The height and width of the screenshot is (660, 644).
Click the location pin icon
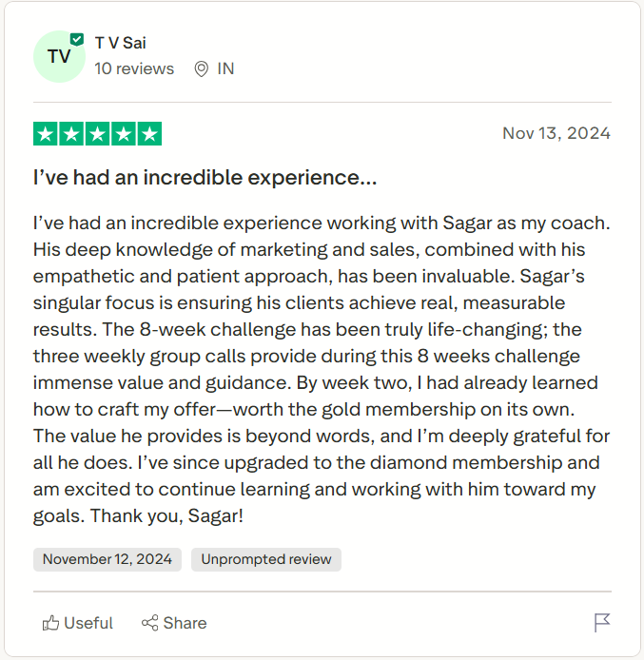click(x=201, y=68)
